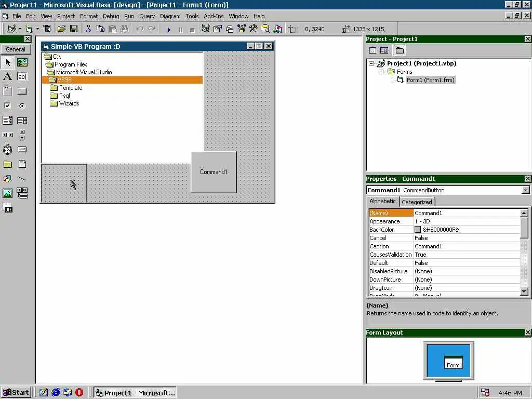Click the Properties Window toolbar icon
The image size is (532, 399).
pyautogui.click(x=218, y=29)
